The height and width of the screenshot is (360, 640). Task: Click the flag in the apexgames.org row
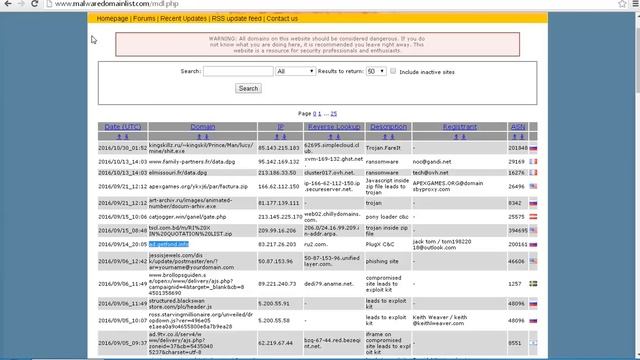533,186
